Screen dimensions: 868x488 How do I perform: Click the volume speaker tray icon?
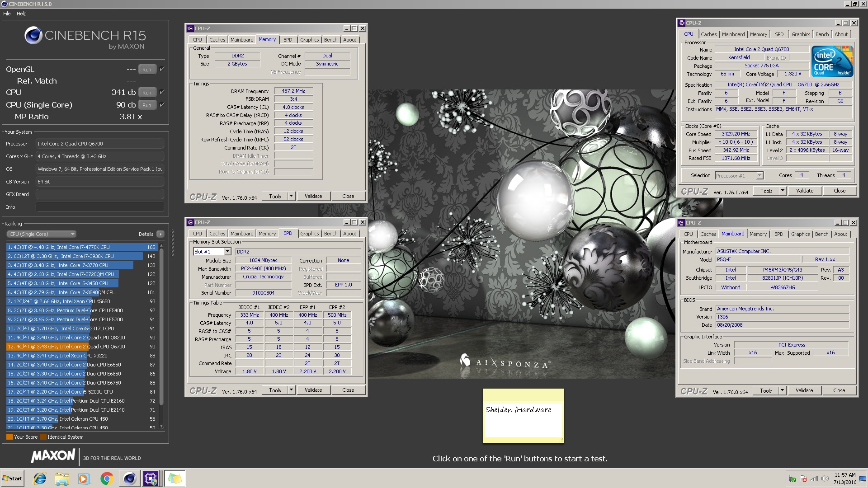coord(825,479)
